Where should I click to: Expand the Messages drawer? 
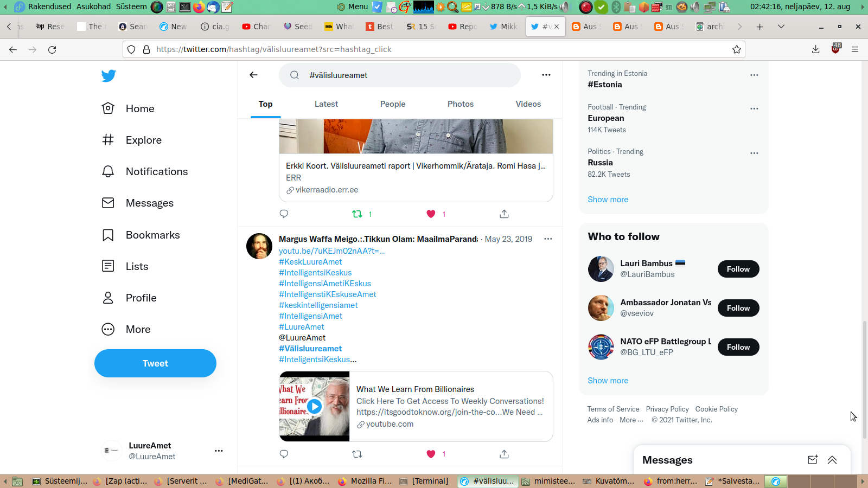(832, 460)
